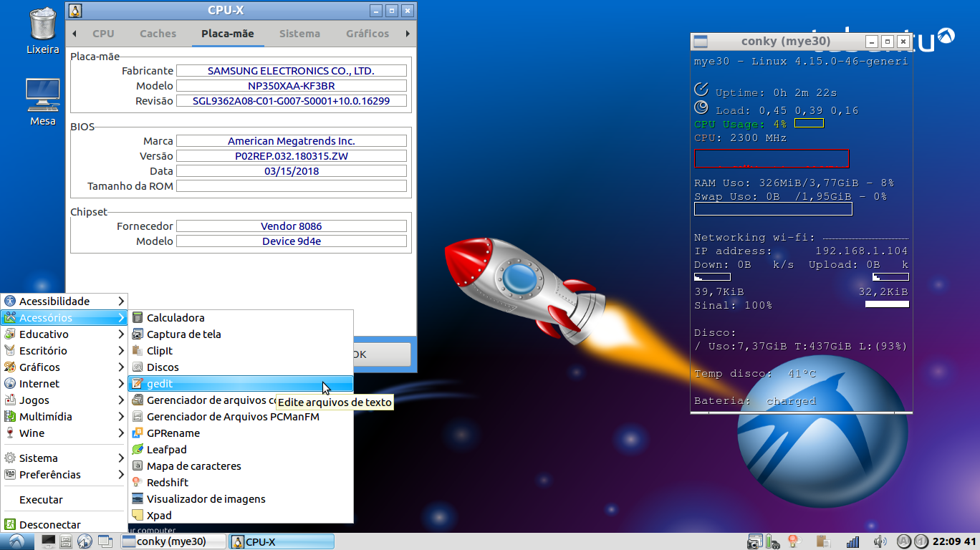Viewport: 980px width, 550px height.
Task: Launch the file manager from the panel
Action: click(66, 541)
